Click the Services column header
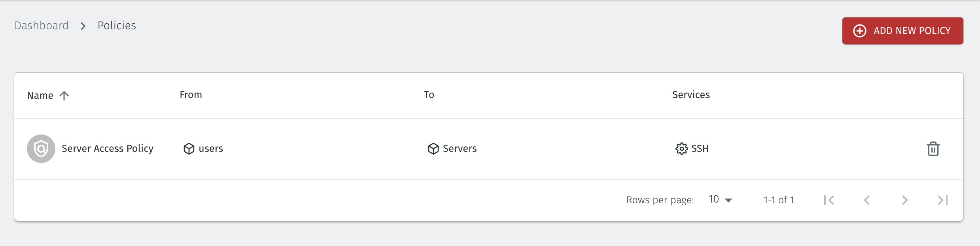This screenshot has height=246, width=980. 691,95
